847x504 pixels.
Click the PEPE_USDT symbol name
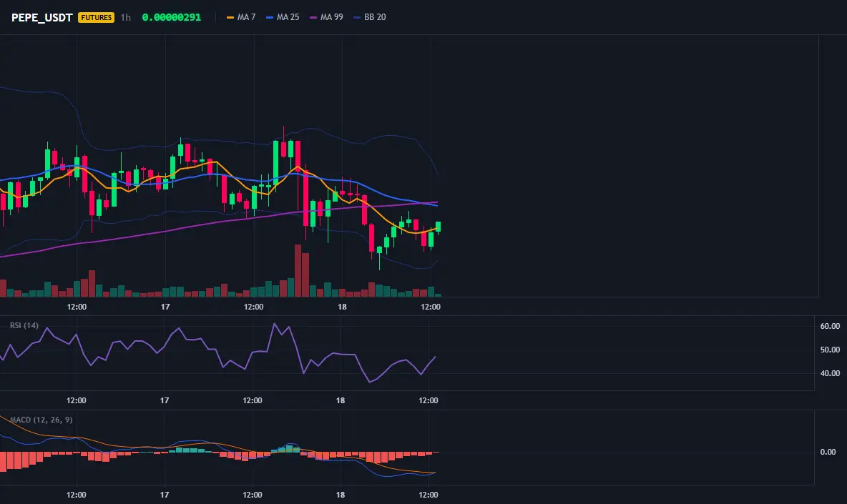pos(41,17)
